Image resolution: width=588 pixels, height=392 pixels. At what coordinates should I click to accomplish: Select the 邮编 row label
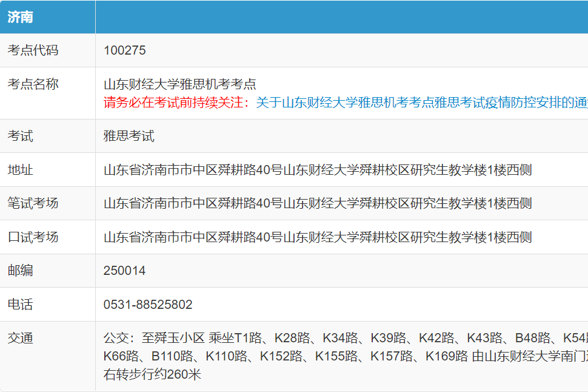coord(20,271)
